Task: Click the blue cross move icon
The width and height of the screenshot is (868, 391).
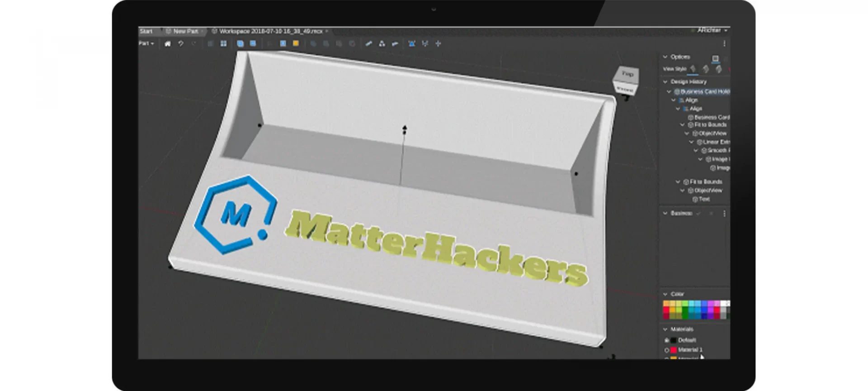Action: [x=438, y=44]
